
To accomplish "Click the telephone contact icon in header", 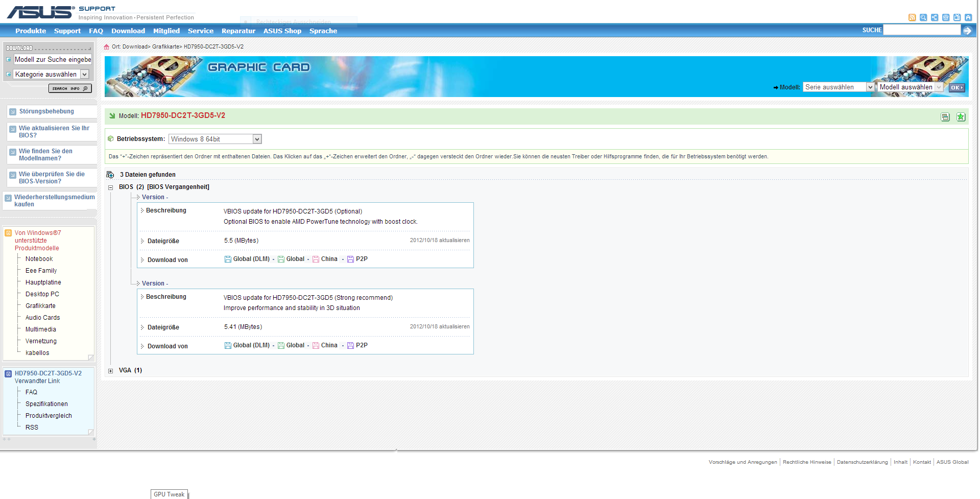I will (946, 17).
